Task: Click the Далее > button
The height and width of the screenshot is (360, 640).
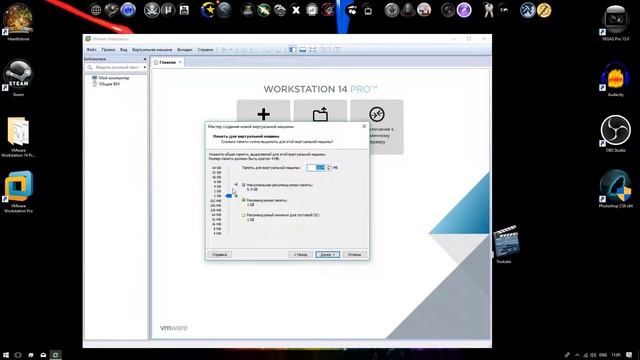Action: click(327, 254)
